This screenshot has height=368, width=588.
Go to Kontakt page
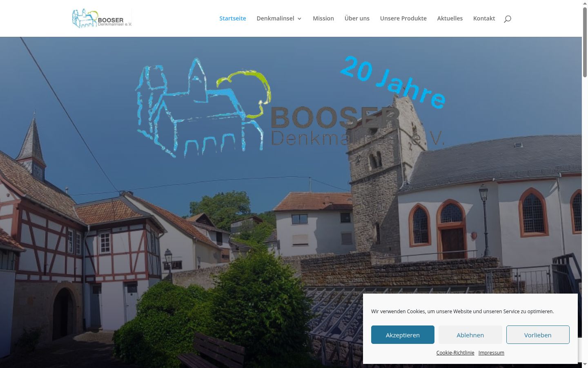484,18
